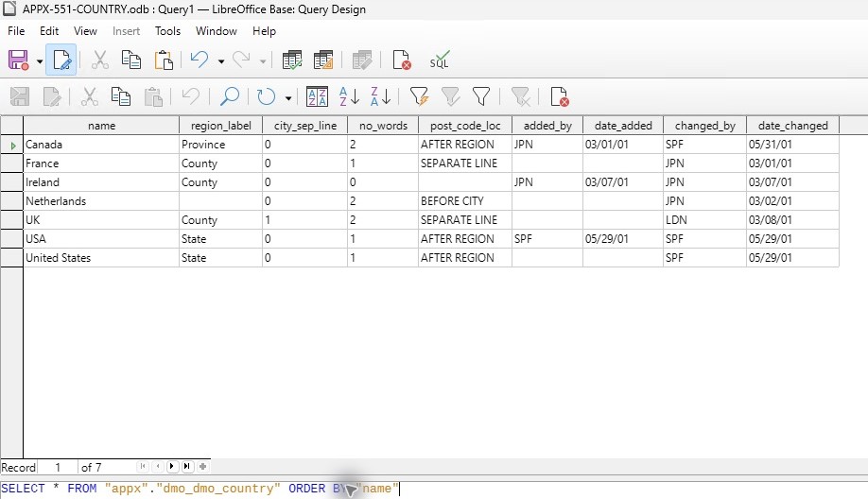Image resolution: width=868 pixels, height=499 pixels.
Task: Click the "Province" region_label cell
Action: [x=221, y=145]
